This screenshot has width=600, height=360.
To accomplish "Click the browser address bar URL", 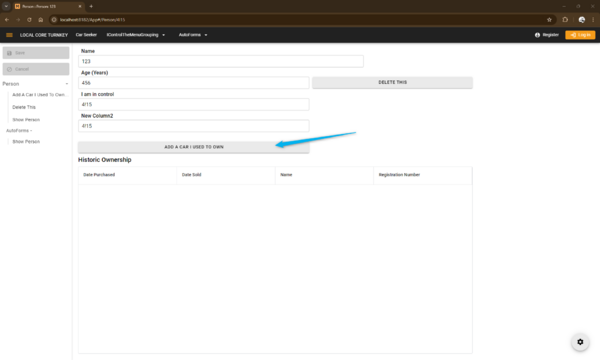I will tap(92, 20).
